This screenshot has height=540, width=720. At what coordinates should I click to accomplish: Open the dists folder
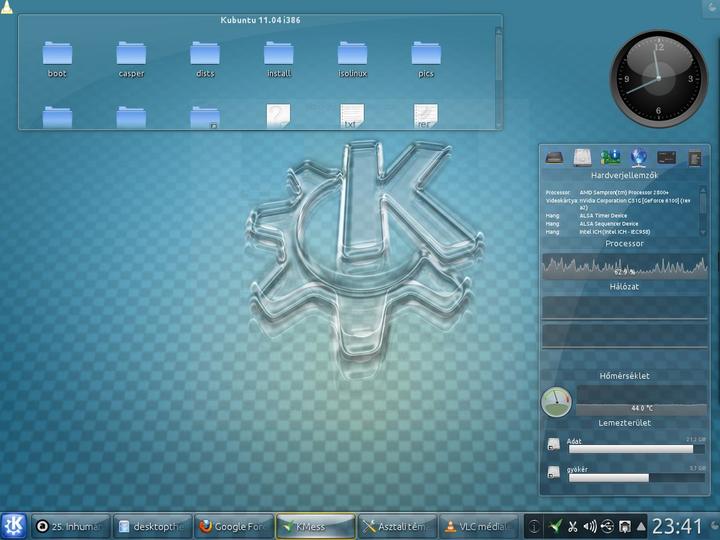coord(205,60)
